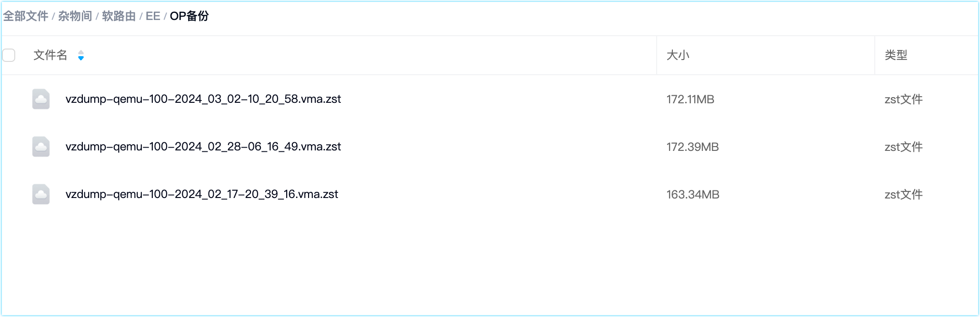The width and height of the screenshot is (980, 317).
Task: Click the zst文件 type of the 163.34MB file
Action: 903,195
